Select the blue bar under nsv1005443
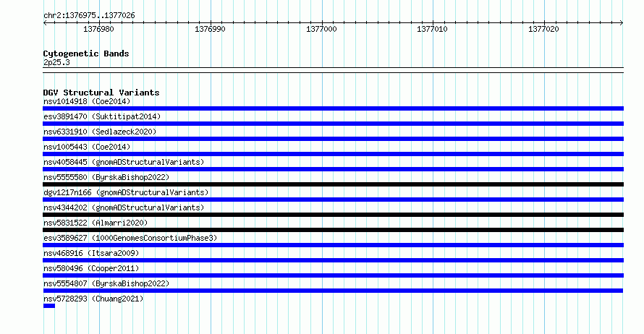644x334 pixels. [x=333, y=154]
